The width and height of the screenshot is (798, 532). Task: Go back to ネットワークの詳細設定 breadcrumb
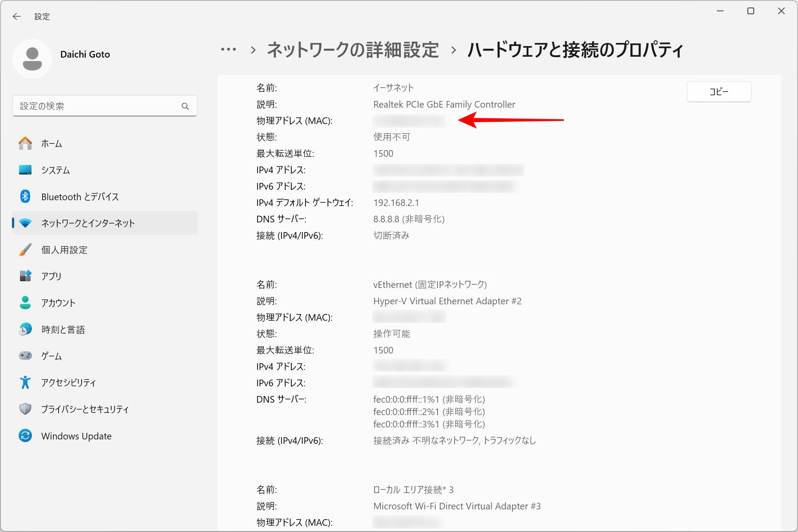[x=353, y=50]
